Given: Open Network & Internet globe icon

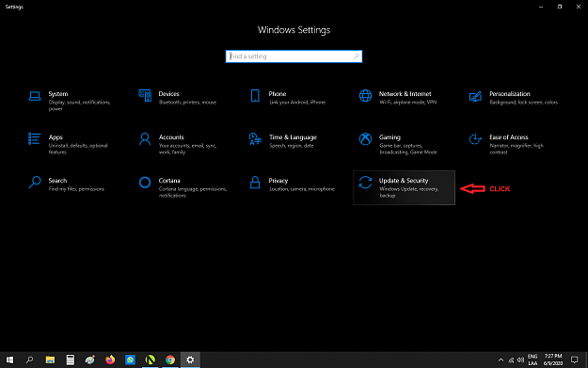Looking at the screenshot, I should pyautogui.click(x=365, y=96).
